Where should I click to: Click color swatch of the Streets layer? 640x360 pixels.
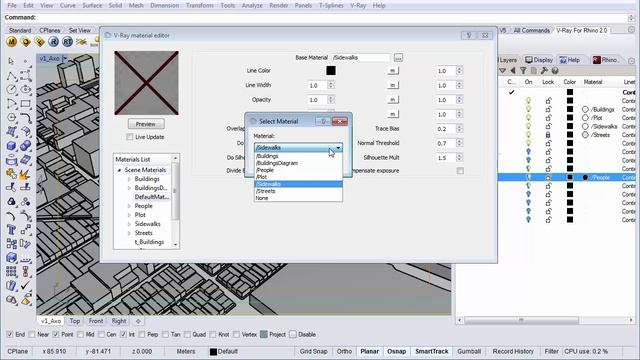click(570, 135)
